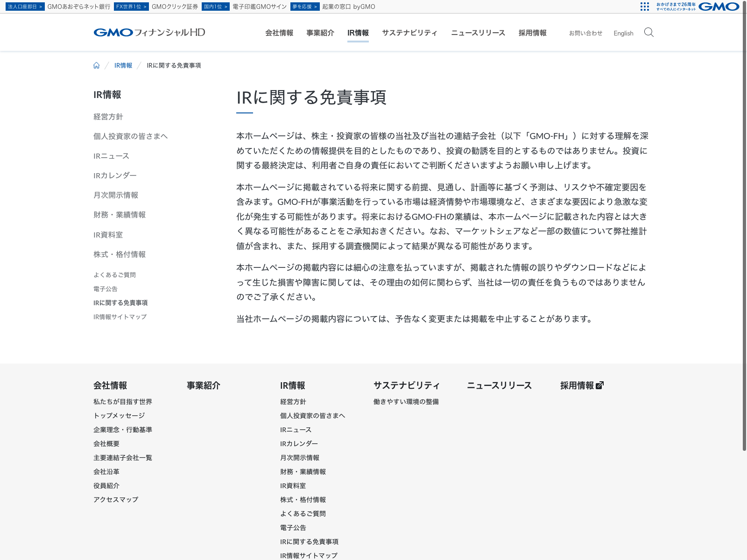
Task: Click the home icon in breadcrumb
Action: 97,65
